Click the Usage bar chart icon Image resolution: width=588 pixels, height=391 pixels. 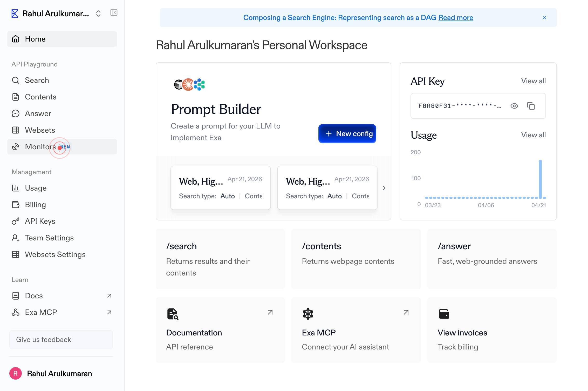click(x=16, y=188)
